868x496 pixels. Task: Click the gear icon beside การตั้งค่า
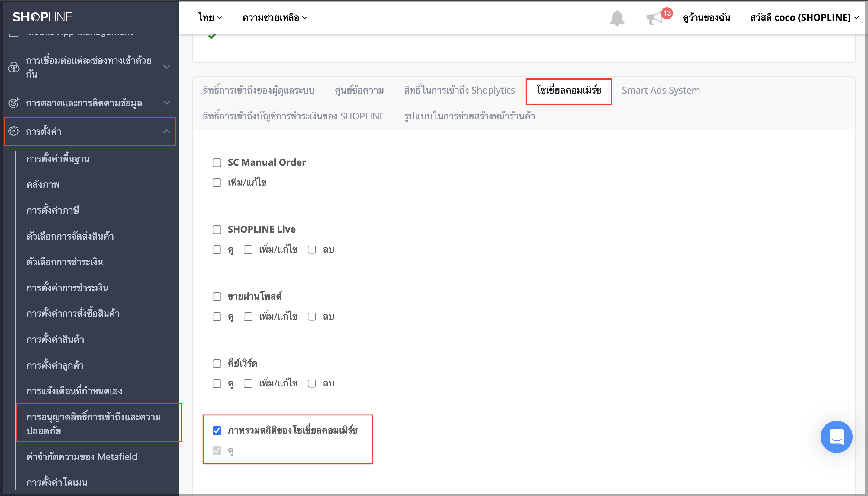point(14,131)
